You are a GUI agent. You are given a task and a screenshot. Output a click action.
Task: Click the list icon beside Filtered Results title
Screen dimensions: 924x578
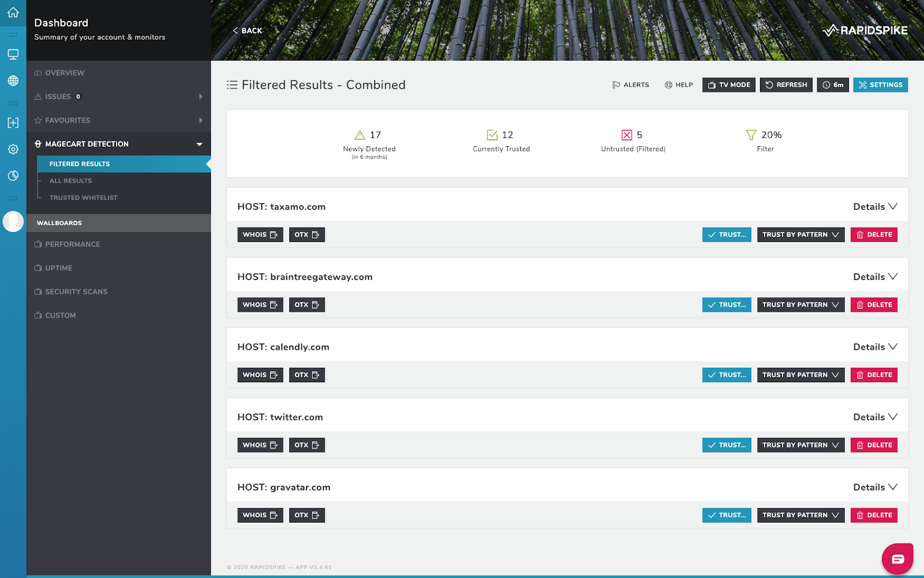click(232, 85)
